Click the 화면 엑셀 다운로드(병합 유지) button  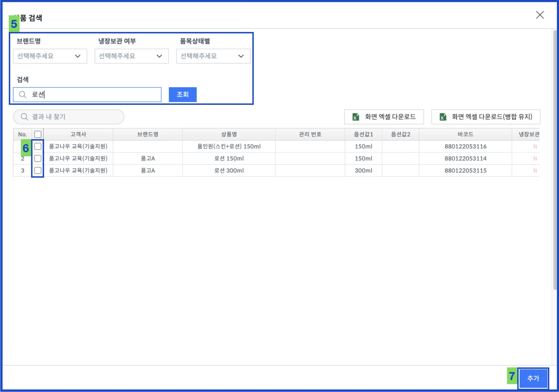(x=486, y=117)
